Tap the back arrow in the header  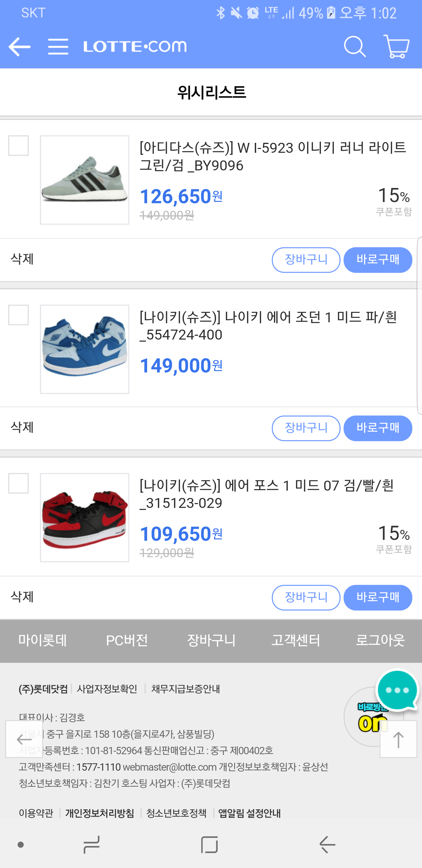point(20,47)
